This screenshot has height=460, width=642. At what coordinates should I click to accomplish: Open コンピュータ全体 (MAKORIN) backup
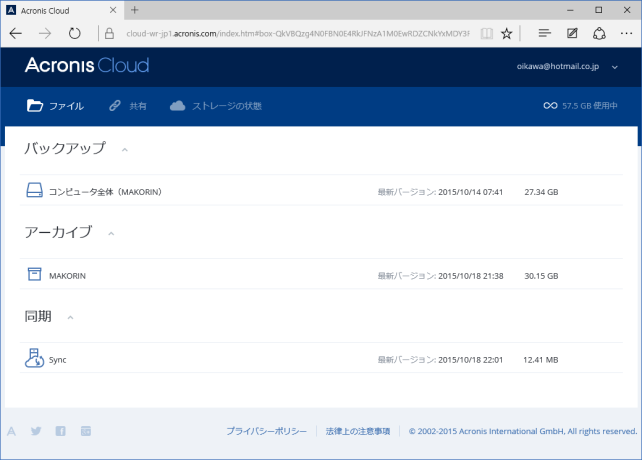click(105, 192)
